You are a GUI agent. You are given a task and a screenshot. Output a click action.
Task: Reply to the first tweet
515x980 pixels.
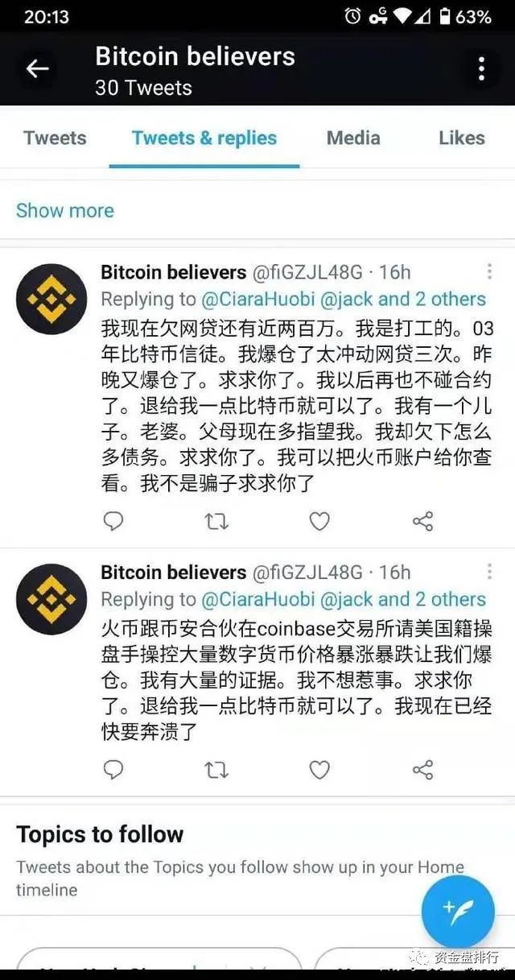[x=113, y=521]
